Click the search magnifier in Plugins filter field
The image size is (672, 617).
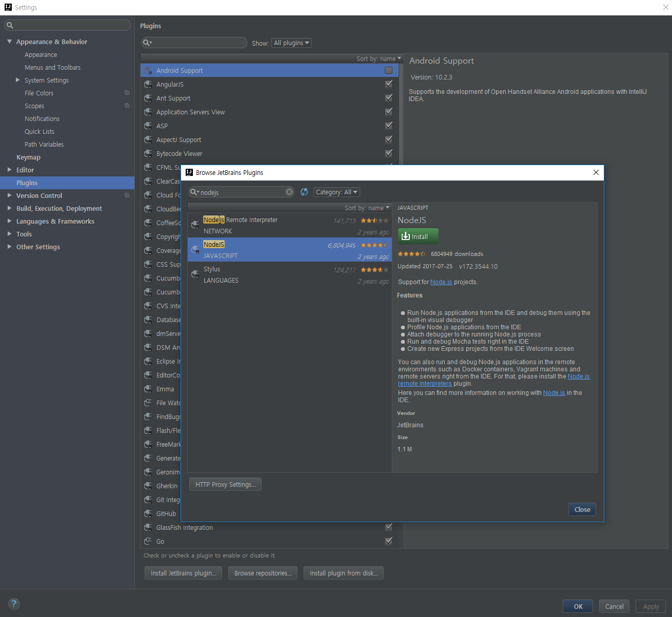coord(147,43)
